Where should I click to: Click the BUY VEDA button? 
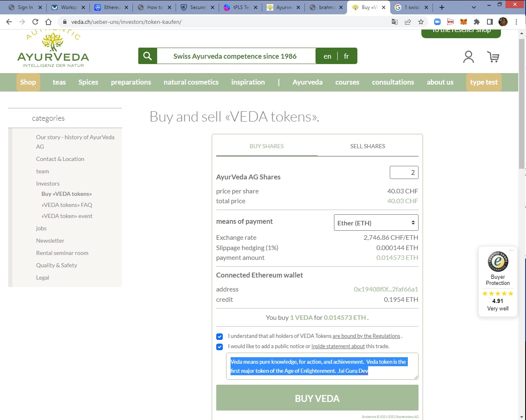[317, 398]
